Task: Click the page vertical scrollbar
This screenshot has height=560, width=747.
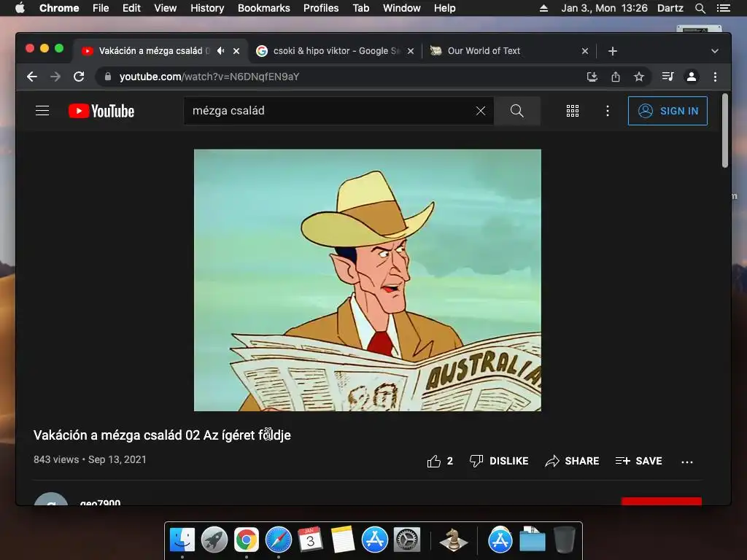Action: (x=725, y=131)
